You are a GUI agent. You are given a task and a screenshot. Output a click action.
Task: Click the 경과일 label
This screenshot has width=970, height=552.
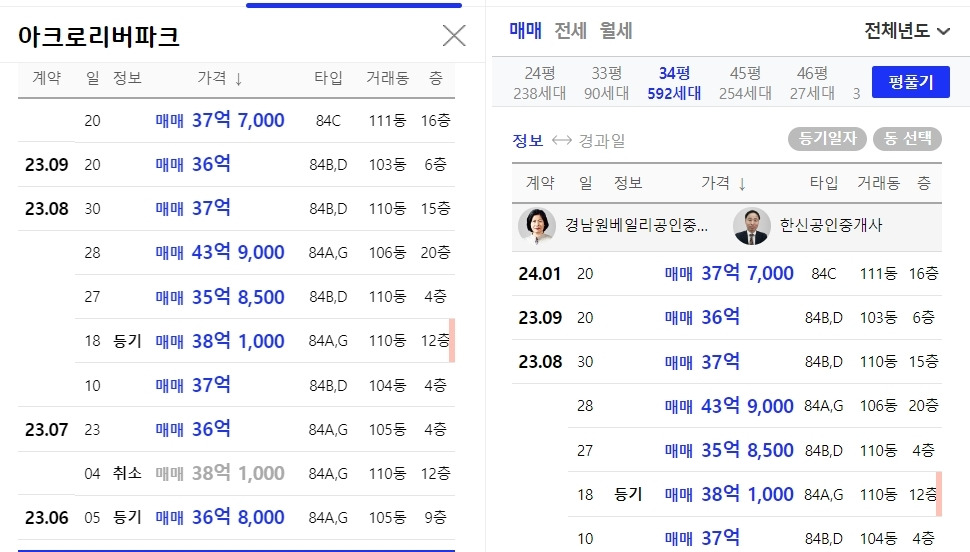click(601, 140)
